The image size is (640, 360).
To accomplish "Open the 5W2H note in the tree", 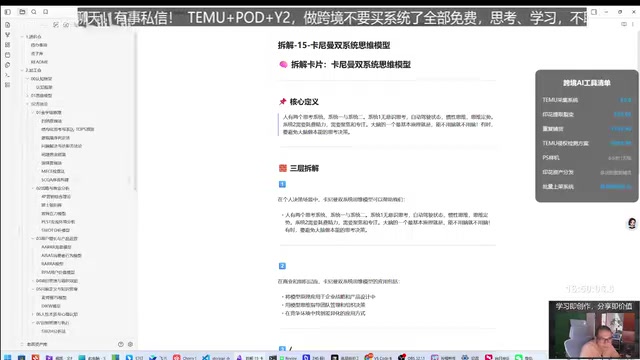I will [53, 331].
